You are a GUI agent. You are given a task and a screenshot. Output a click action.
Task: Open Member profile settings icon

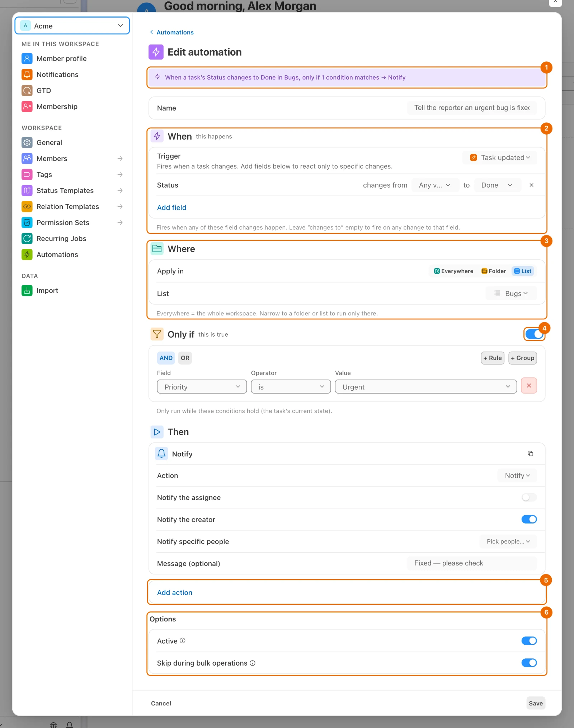[x=27, y=58]
